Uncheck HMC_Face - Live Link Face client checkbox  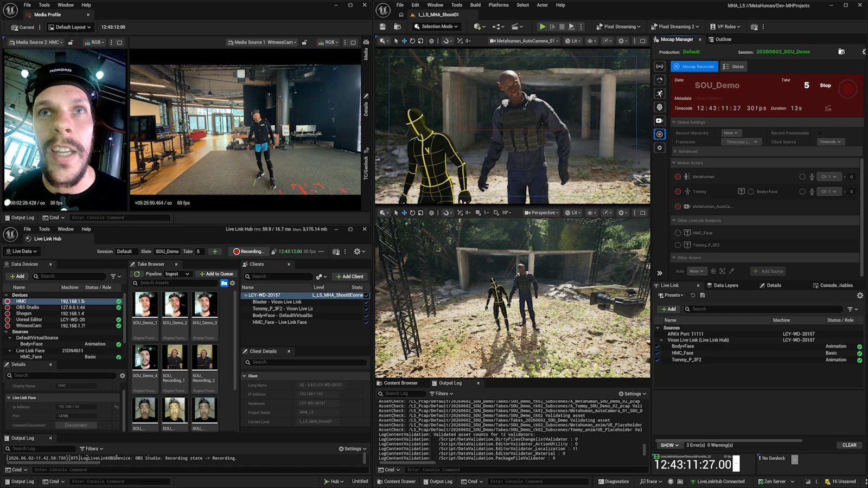pos(366,322)
